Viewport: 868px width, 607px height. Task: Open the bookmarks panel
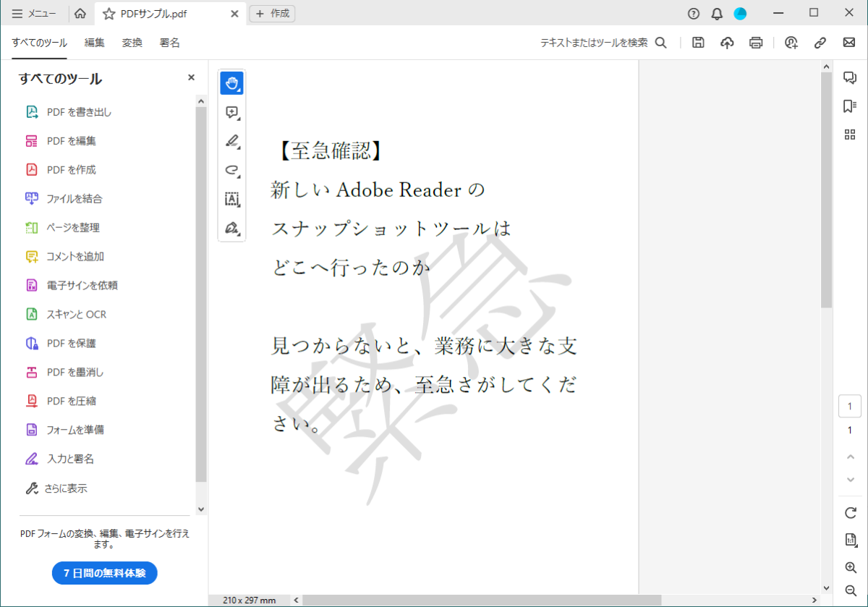pos(850,106)
